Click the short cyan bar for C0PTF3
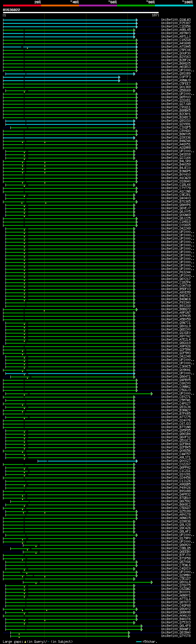This screenshot has height=644, width=196. 62,77
